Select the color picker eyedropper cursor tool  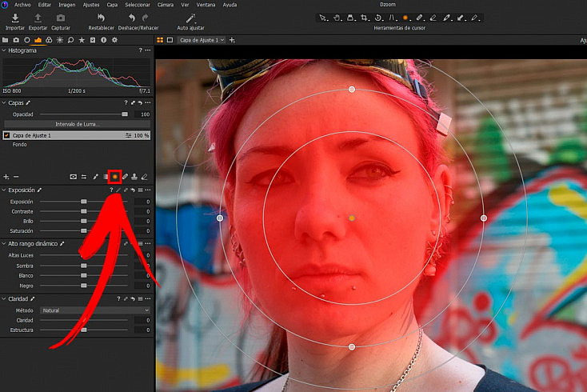(x=446, y=18)
